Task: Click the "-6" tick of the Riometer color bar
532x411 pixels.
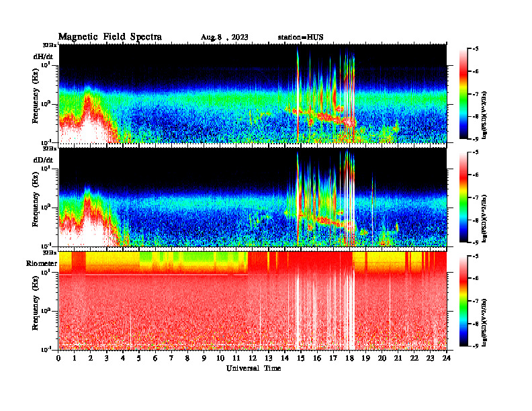Action: 476,278
